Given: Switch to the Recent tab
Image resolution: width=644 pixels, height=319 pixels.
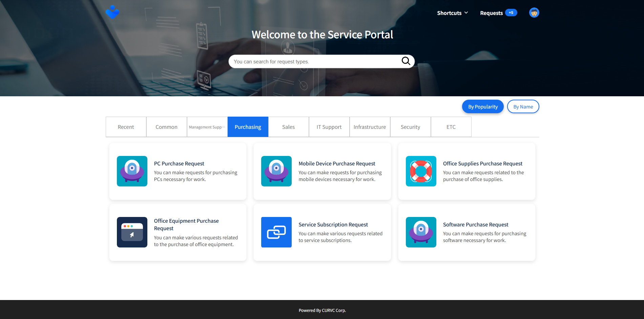Looking at the screenshot, I should coord(126,127).
